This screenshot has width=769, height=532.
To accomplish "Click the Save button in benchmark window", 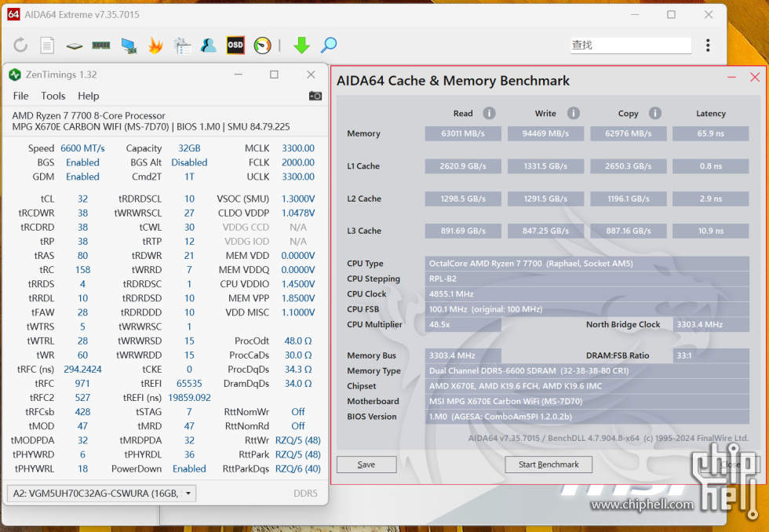I will [x=366, y=465].
